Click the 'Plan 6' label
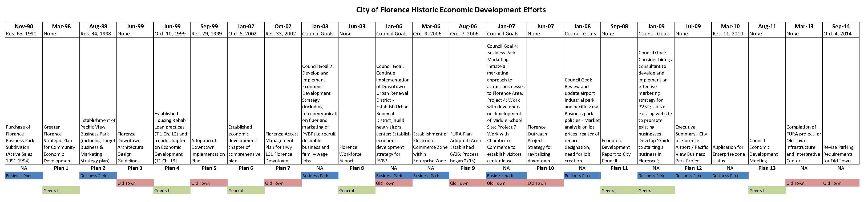868x202 pixels. pyautogui.click(x=246, y=168)
